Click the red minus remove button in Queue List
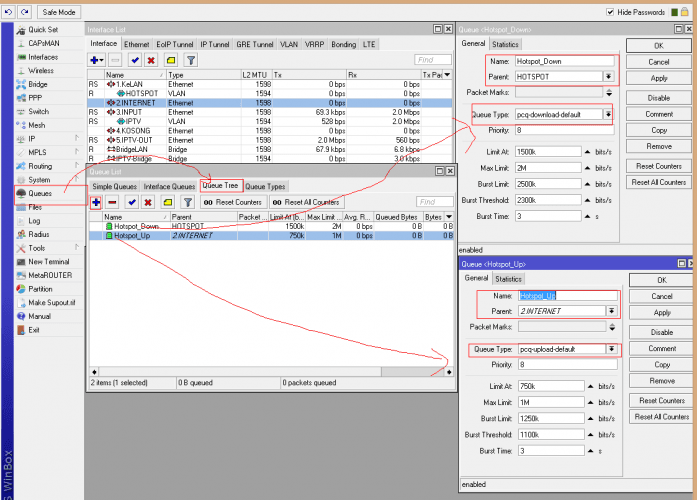The height and width of the screenshot is (500, 697). pos(112,203)
